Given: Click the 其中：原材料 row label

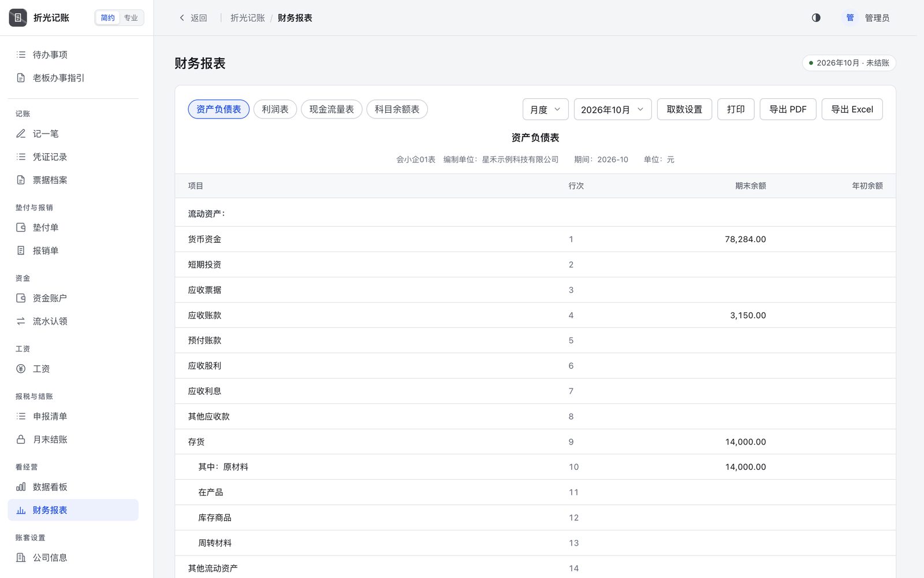Looking at the screenshot, I should point(223,467).
